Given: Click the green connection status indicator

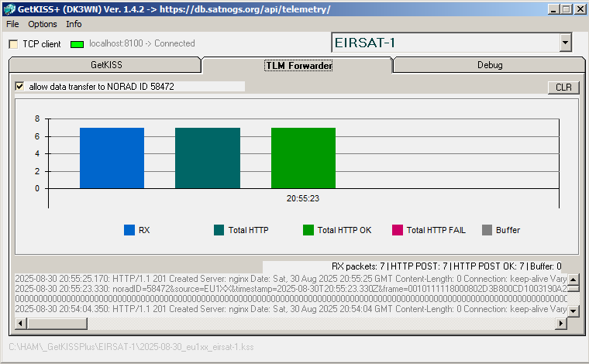Looking at the screenshot, I should [x=77, y=44].
